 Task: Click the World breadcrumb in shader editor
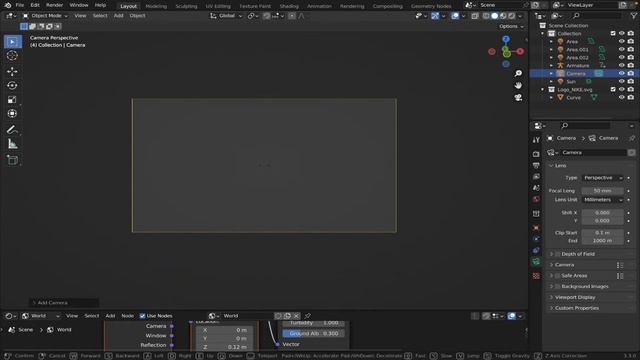pos(59,330)
